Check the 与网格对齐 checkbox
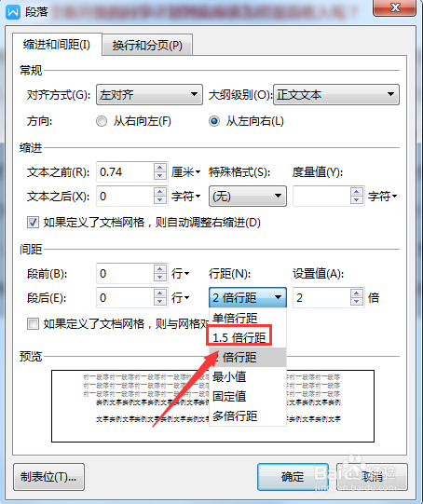 33,323
